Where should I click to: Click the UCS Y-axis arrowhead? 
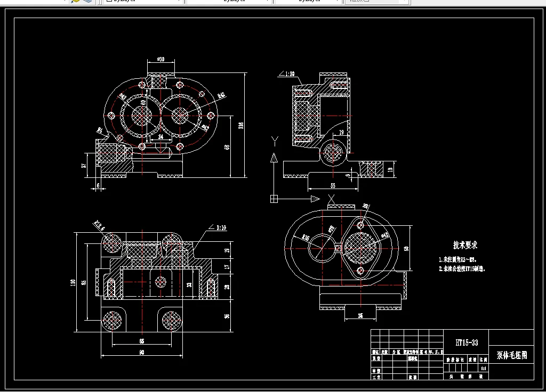point(275,158)
